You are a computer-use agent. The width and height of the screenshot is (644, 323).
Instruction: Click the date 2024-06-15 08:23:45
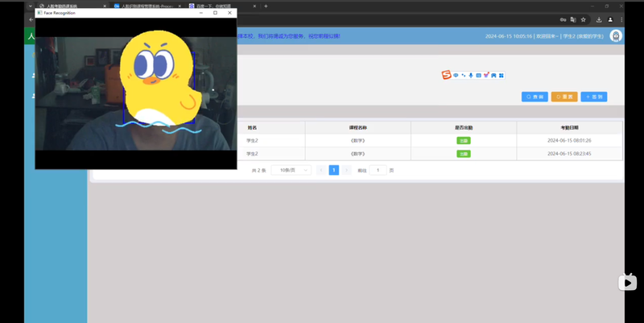(x=569, y=154)
